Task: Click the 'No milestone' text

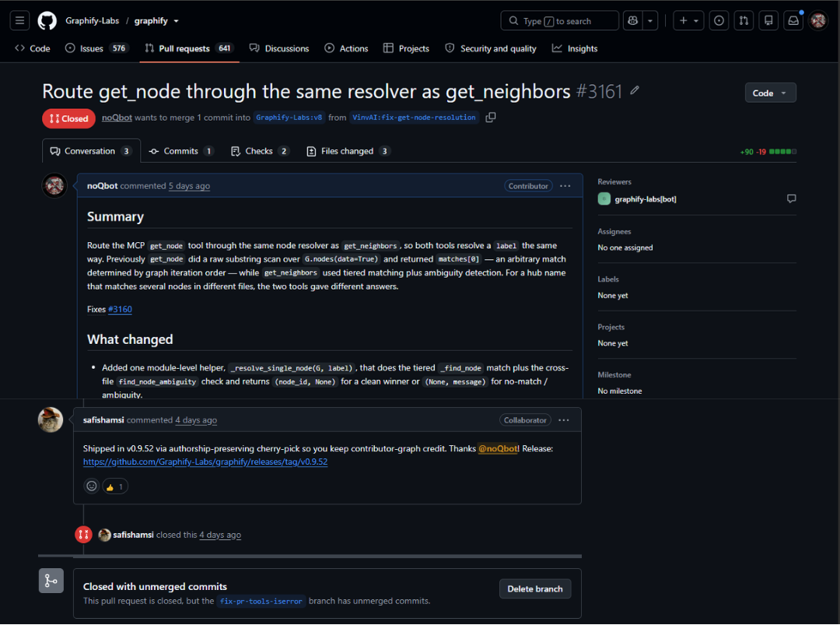Action: click(x=620, y=392)
